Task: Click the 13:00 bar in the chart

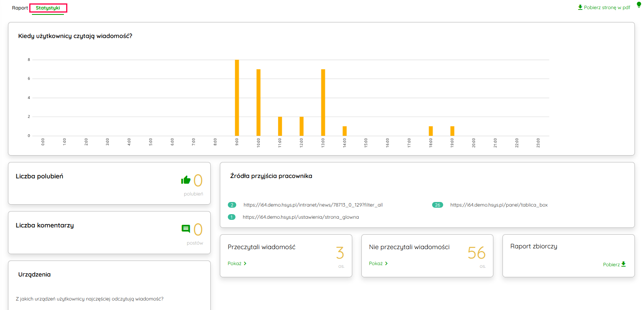Action: (x=323, y=102)
